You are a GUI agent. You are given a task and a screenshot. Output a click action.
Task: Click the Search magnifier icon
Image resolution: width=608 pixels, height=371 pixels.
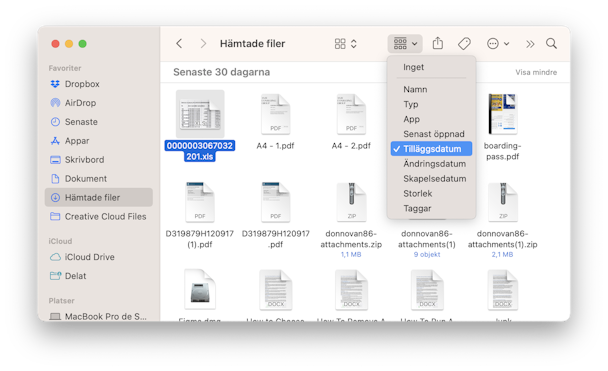click(x=551, y=43)
